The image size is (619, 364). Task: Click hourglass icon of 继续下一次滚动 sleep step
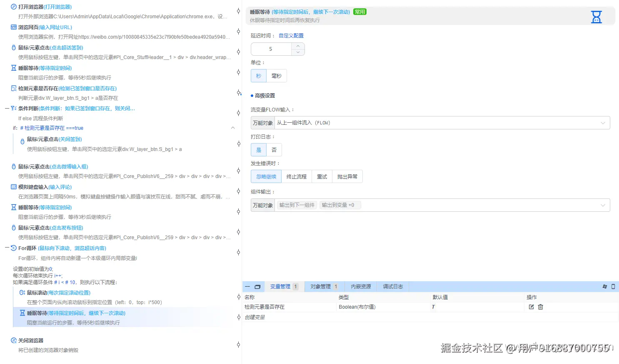pyautogui.click(x=22, y=313)
